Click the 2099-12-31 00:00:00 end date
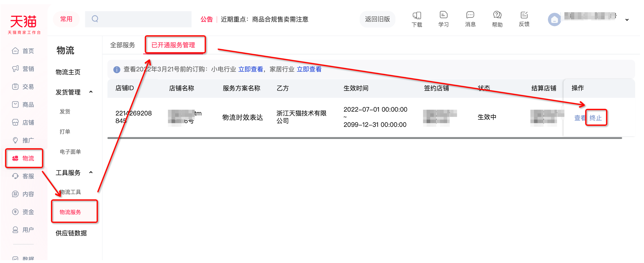 click(375, 125)
